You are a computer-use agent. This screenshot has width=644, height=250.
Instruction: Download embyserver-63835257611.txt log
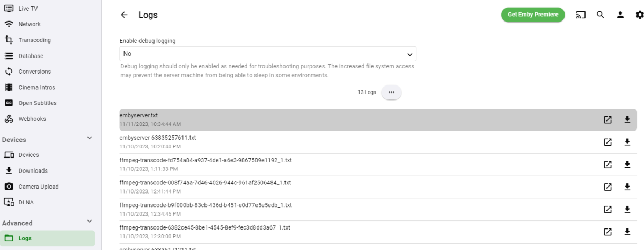pos(627,142)
